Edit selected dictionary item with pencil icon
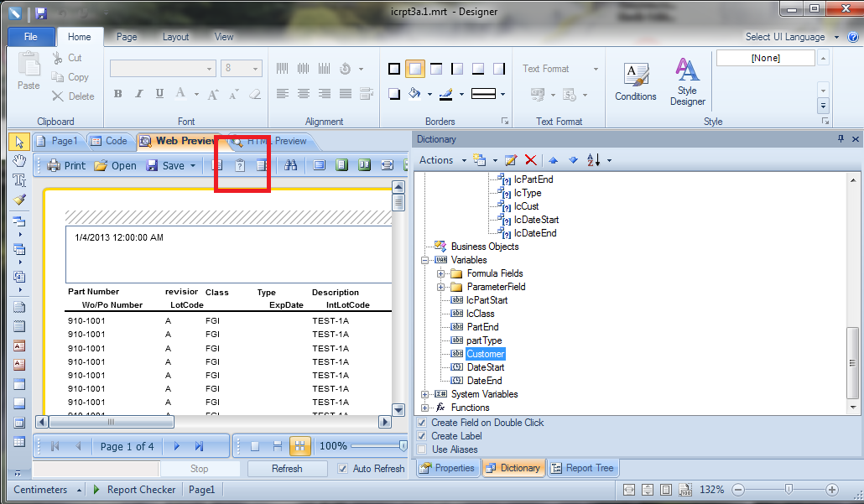 coord(511,160)
